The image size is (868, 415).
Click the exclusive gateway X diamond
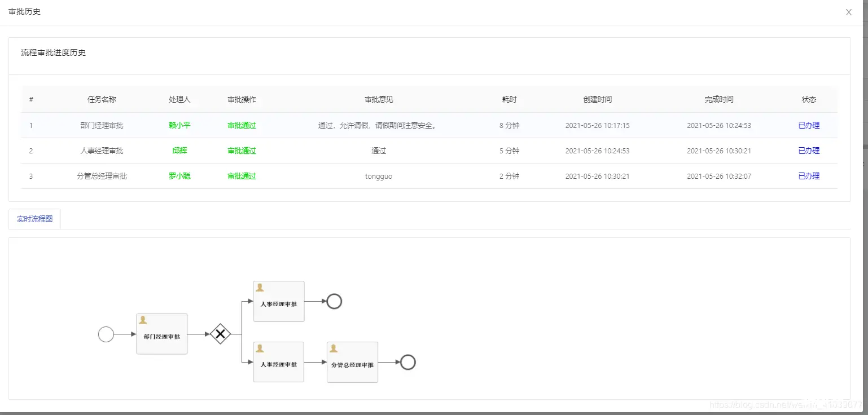[x=221, y=334]
